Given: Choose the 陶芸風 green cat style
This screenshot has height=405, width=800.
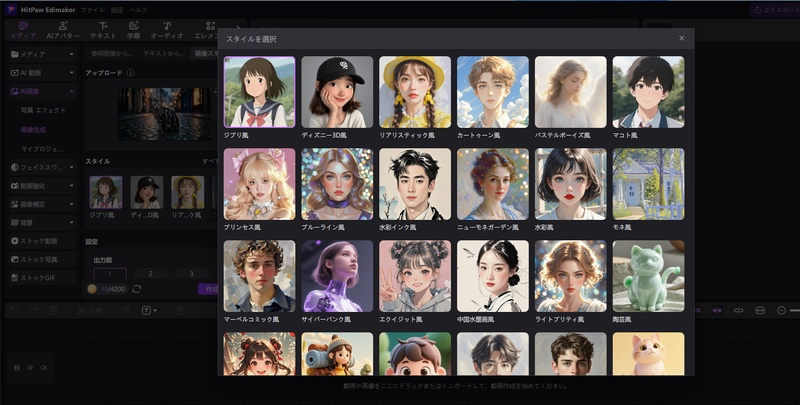Looking at the screenshot, I should (x=648, y=276).
